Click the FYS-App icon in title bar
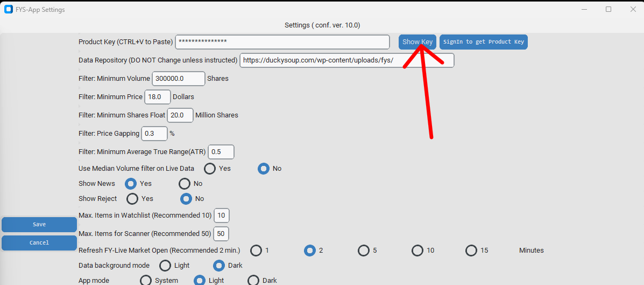 pos(9,9)
